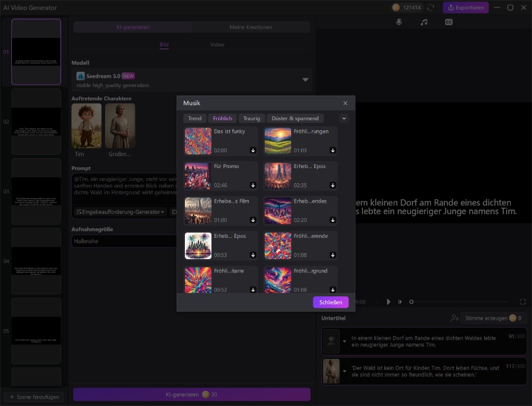The image size is (532, 406).
Task: Click download arrow on the 02:35 track
Action: click(332, 185)
